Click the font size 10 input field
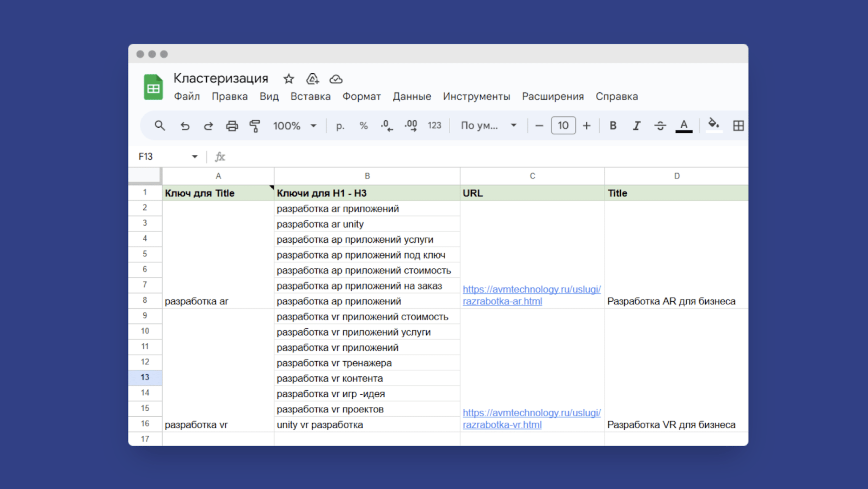 (563, 126)
